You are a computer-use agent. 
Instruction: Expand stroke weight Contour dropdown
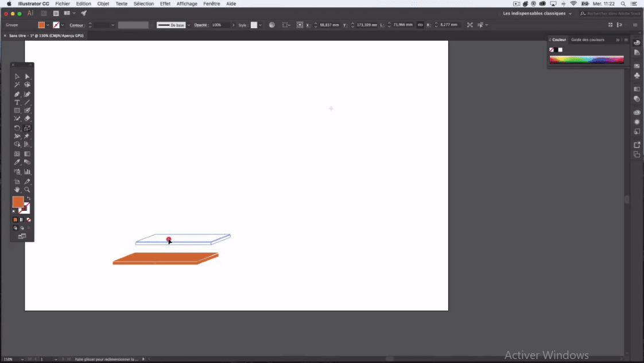(113, 25)
